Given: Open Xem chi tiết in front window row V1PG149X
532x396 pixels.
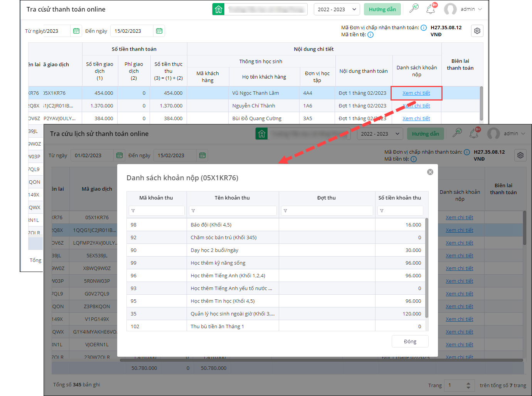Looking at the screenshot, I should [460, 319].
